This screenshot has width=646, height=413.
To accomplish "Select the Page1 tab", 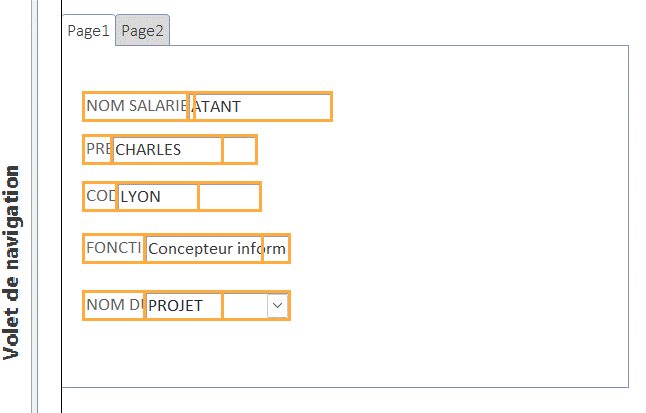I will (x=89, y=31).
